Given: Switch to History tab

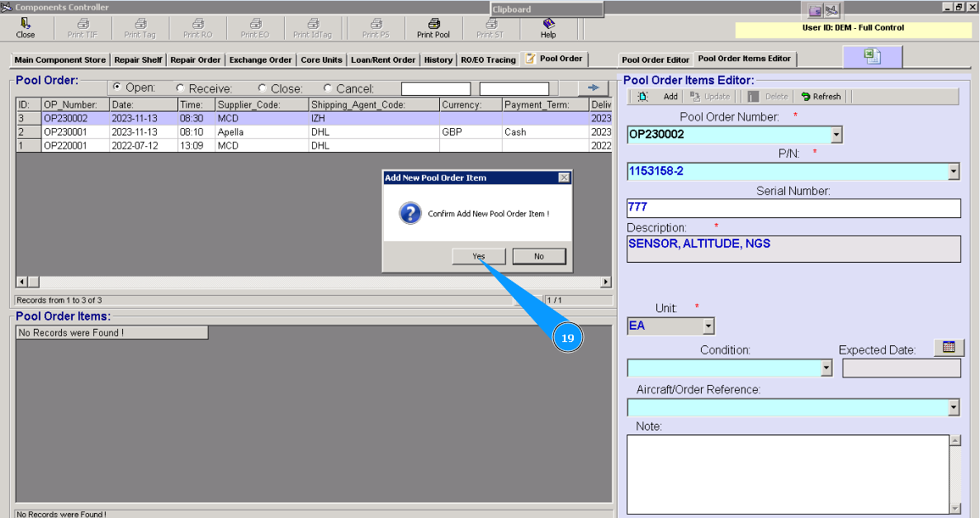Looking at the screenshot, I should point(438,60).
